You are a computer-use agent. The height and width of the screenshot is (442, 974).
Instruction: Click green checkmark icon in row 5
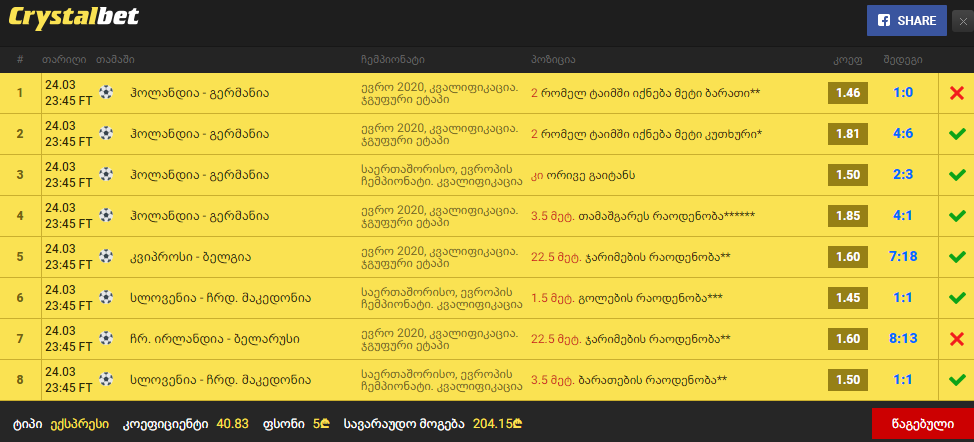[957, 257]
